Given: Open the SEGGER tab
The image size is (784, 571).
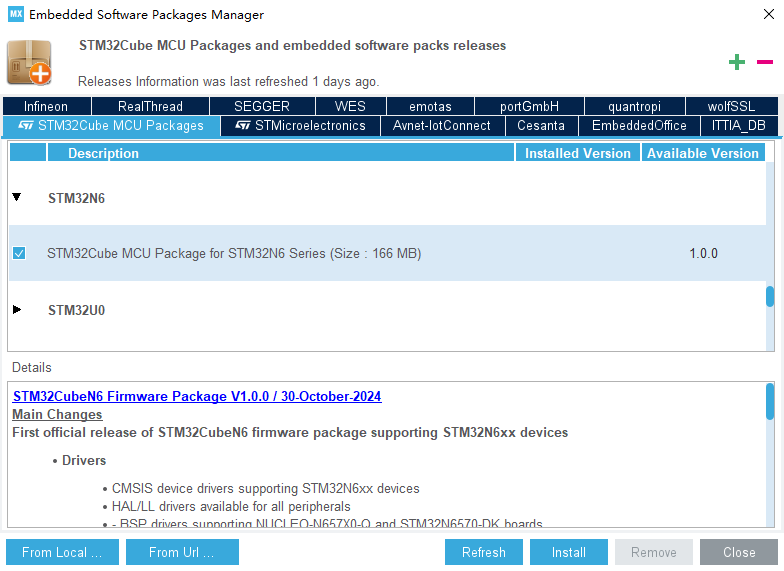Looking at the screenshot, I should [262, 106].
